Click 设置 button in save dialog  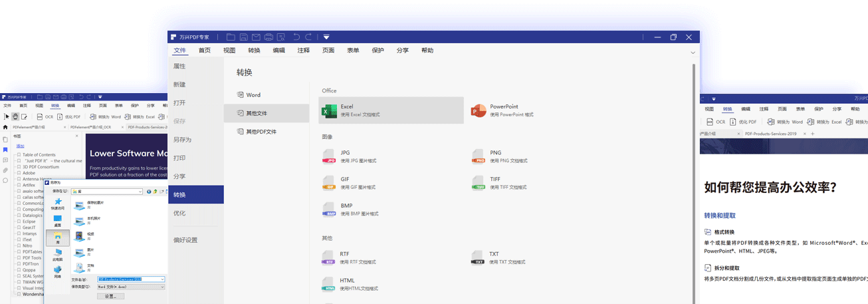coord(111,296)
